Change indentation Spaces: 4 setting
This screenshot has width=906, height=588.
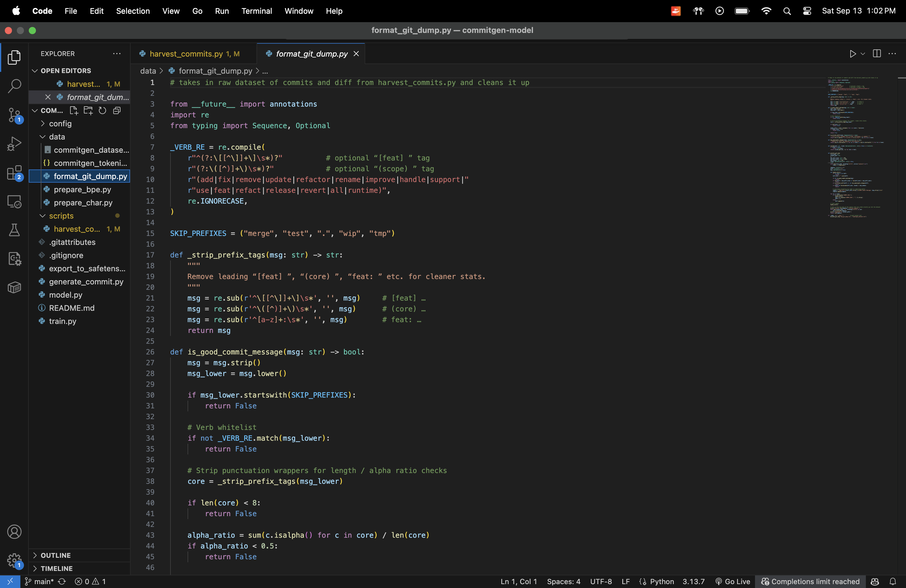pyautogui.click(x=563, y=581)
